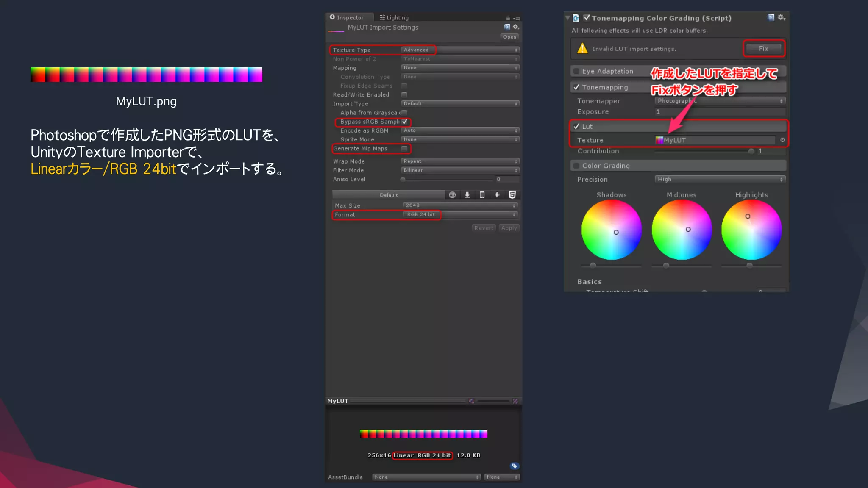Select the Default platform settings tab
This screenshot has width=868, height=488.
[389, 195]
